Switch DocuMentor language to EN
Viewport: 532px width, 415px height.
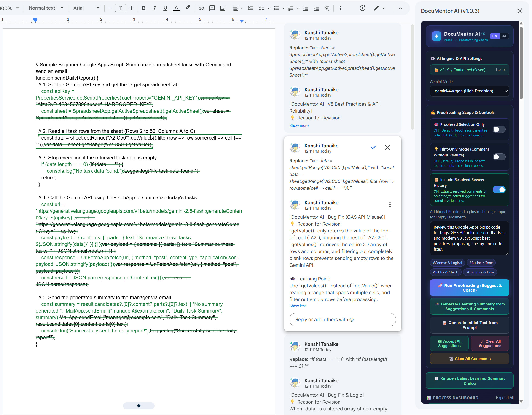(494, 36)
